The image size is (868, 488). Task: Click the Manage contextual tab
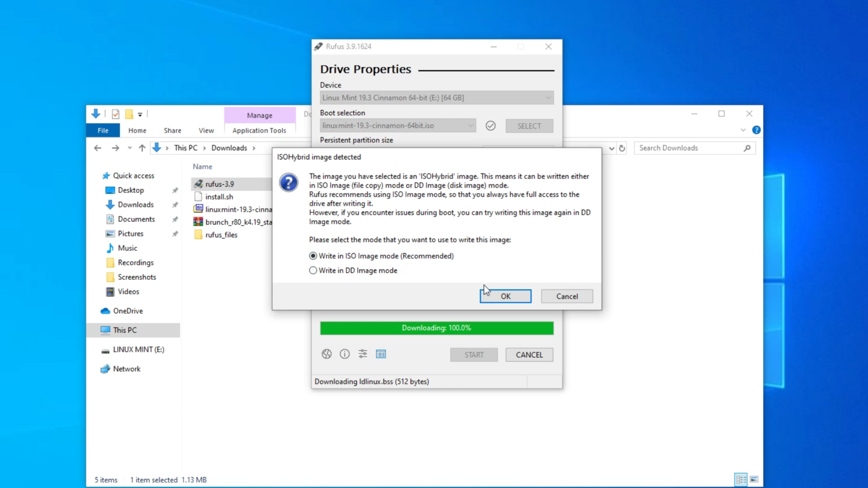[x=260, y=115]
